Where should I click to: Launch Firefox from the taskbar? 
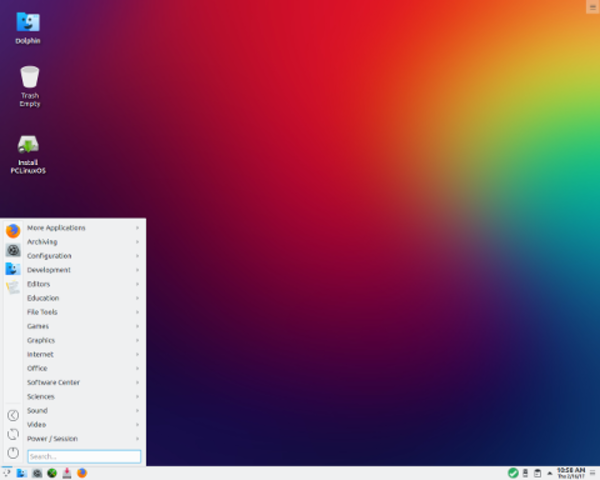tap(82, 473)
